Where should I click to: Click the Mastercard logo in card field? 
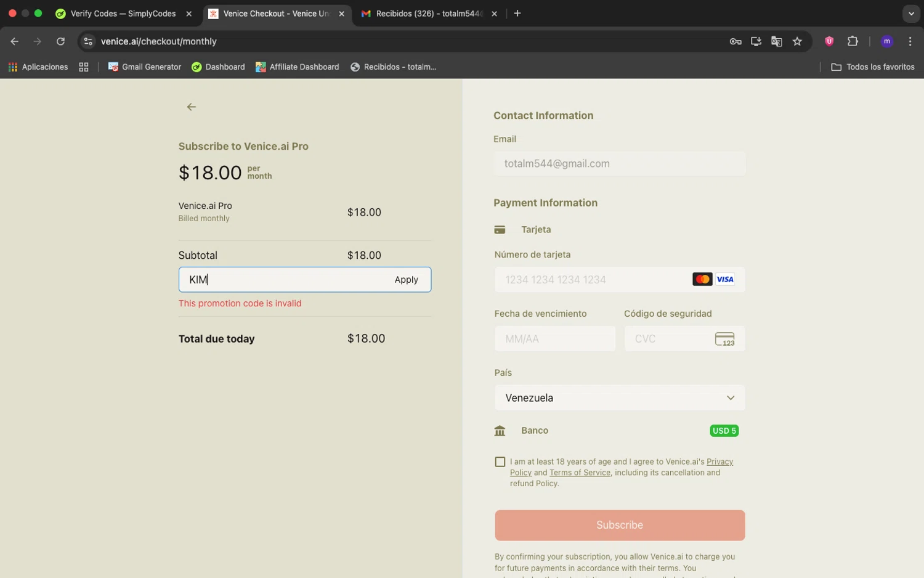tap(702, 279)
